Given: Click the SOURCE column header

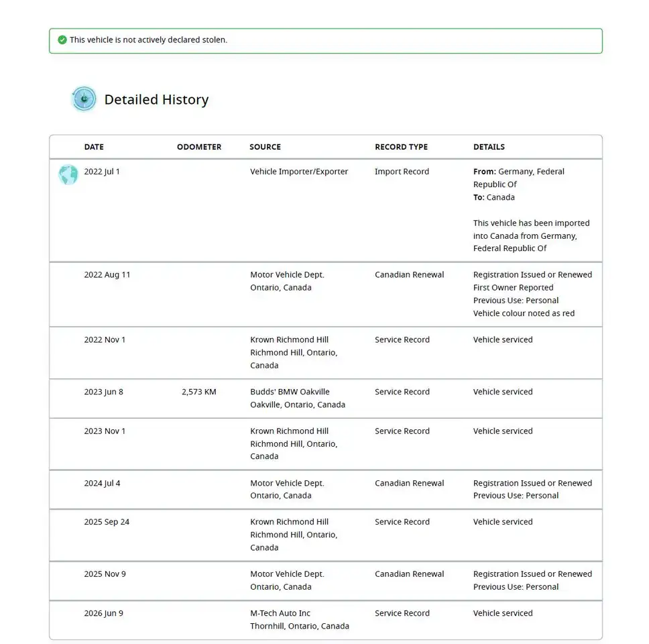Looking at the screenshot, I should tap(265, 147).
